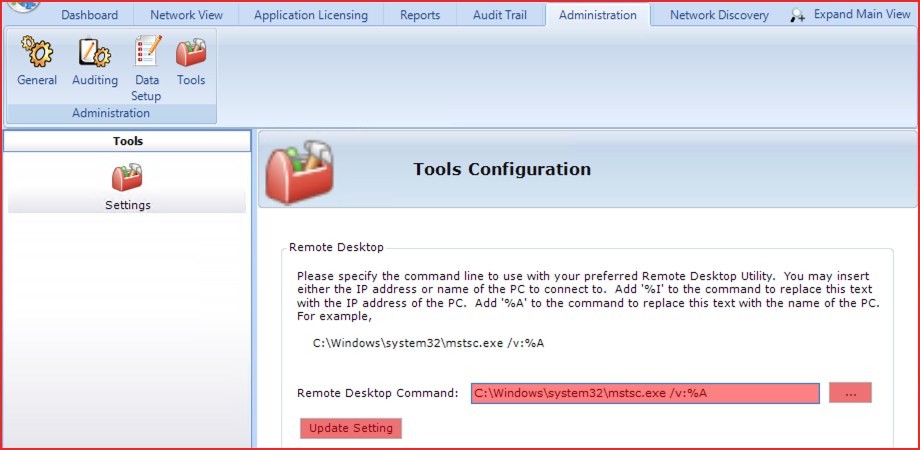Viewport: 920px width, 450px height.
Task: Select the Administration tab
Action: (597, 15)
